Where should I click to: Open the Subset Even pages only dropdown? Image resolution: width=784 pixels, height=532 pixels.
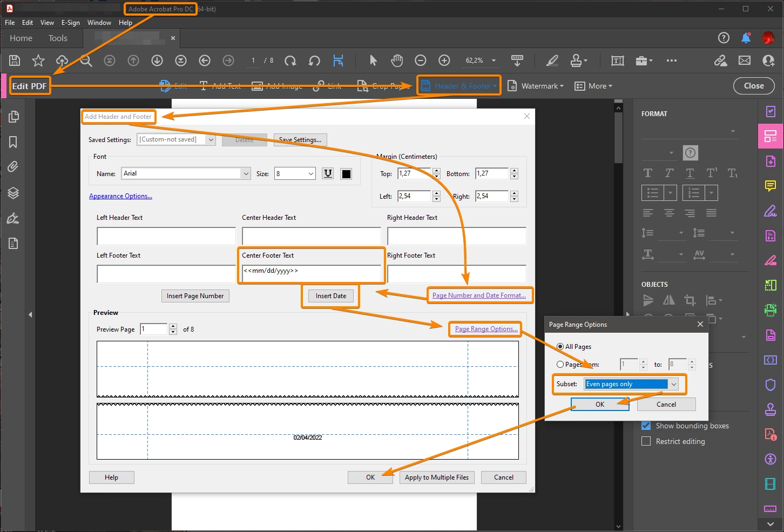pyautogui.click(x=631, y=384)
